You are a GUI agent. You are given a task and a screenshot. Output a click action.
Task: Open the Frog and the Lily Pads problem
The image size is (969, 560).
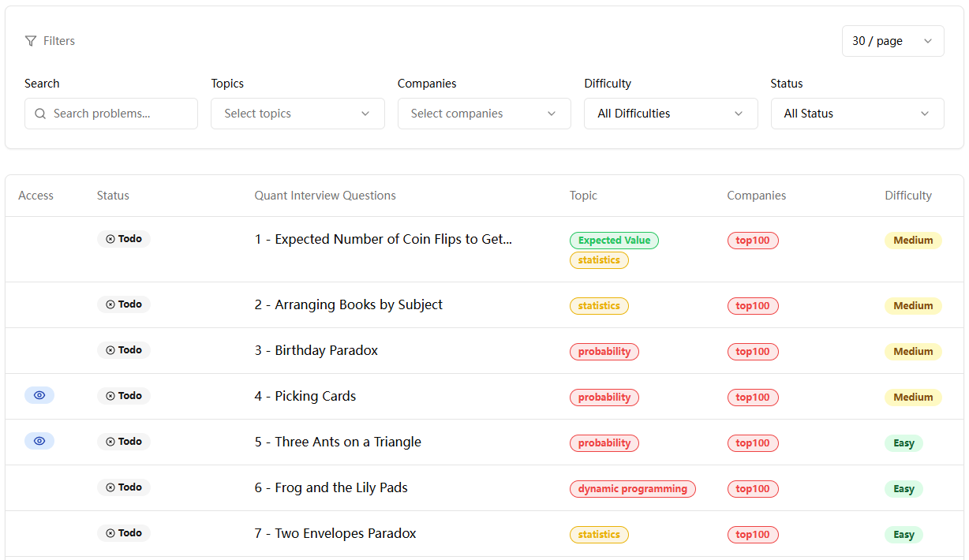pyautogui.click(x=331, y=487)
